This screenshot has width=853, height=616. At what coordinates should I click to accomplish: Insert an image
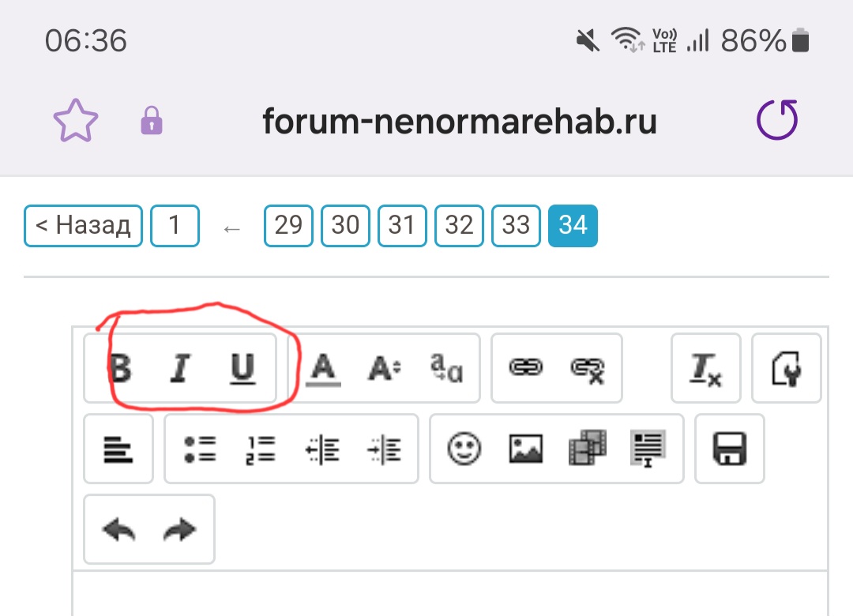(526, 449)
